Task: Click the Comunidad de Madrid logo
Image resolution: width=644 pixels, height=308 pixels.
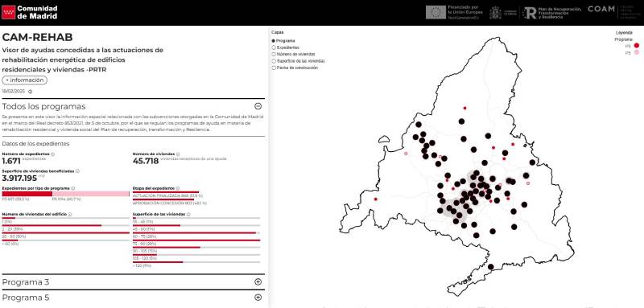Action: [x=30, y=12]
